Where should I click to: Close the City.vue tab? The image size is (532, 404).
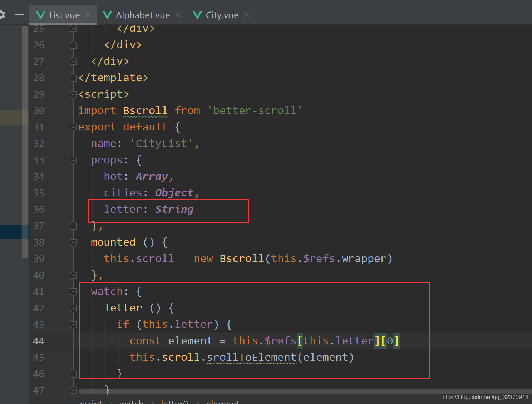tap(247, 15)
